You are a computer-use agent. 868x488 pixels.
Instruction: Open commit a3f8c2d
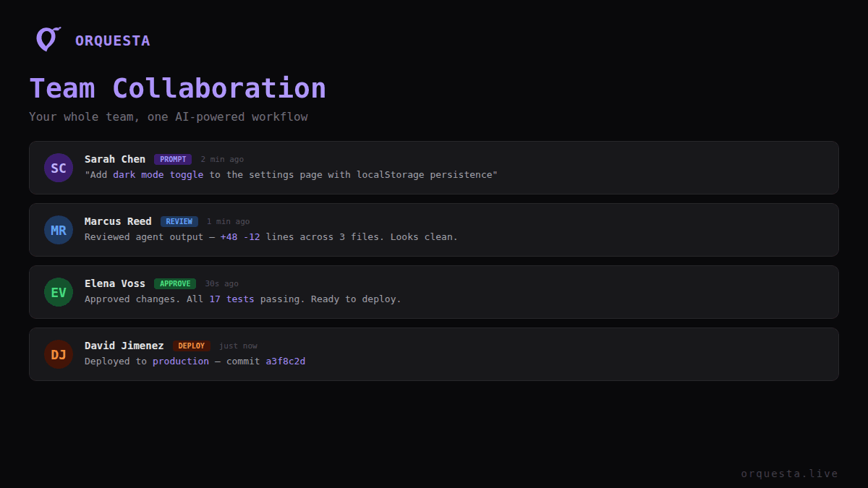pos(285,361)
